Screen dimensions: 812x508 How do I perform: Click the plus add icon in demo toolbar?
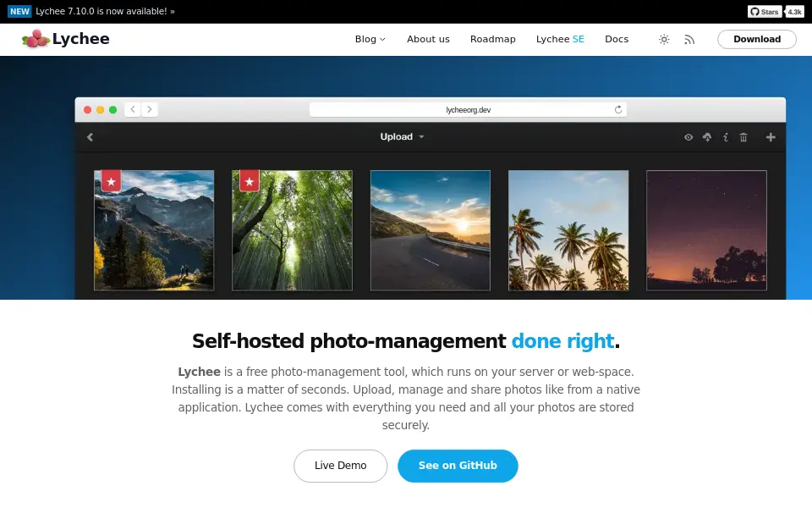(771, 137)
